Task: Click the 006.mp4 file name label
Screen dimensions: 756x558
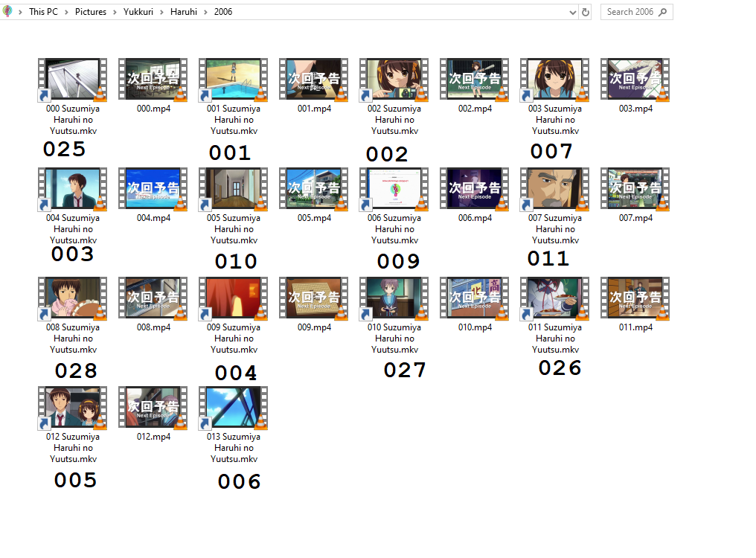Action: [x=475, y=218]
